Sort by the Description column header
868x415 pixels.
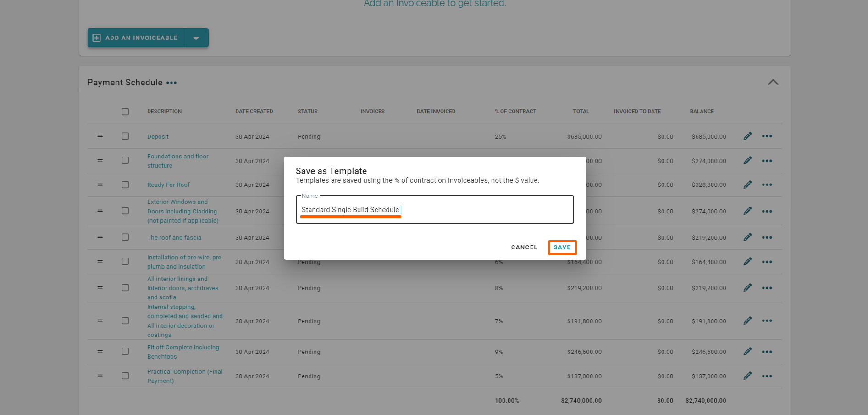click(x=164, y=112)
